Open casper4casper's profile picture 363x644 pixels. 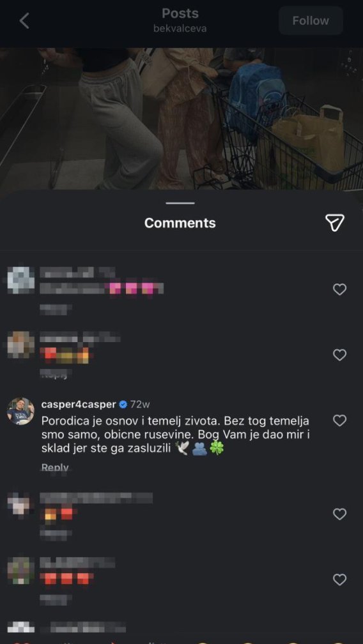click(20, 410)
